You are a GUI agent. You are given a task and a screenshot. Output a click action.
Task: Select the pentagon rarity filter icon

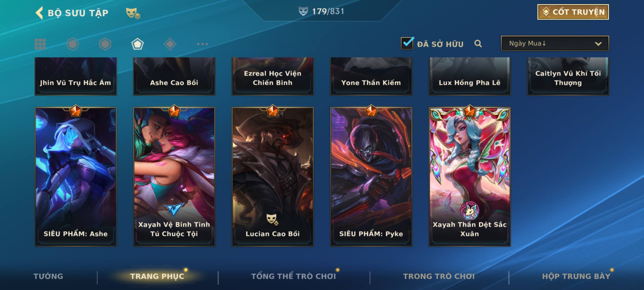(137, 44)
